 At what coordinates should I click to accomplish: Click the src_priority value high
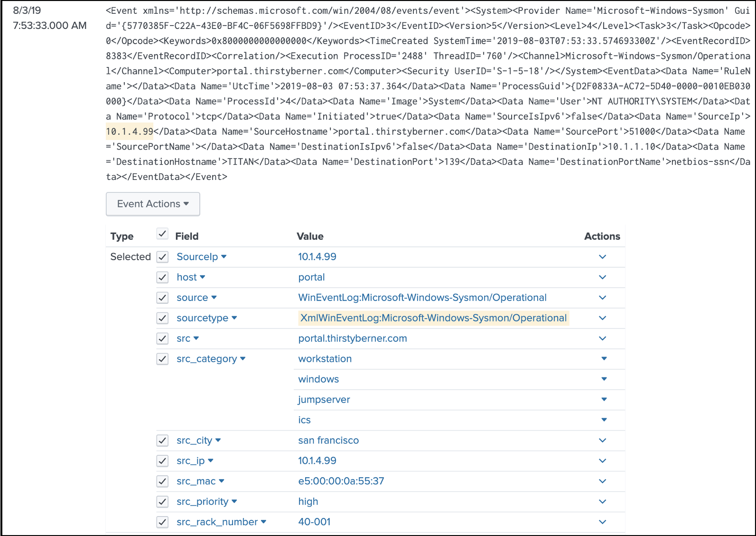(x=308, y=502)
